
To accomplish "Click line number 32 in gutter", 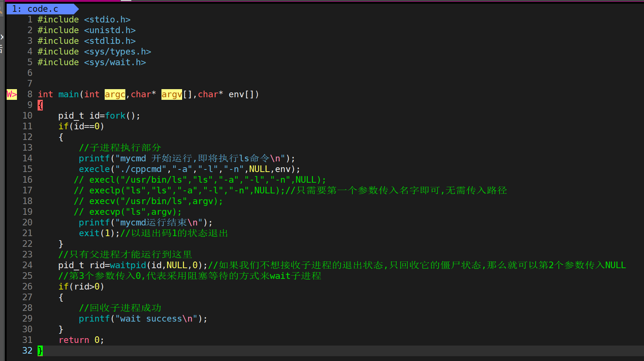I will pyautogui.click(x=27, y=351).
